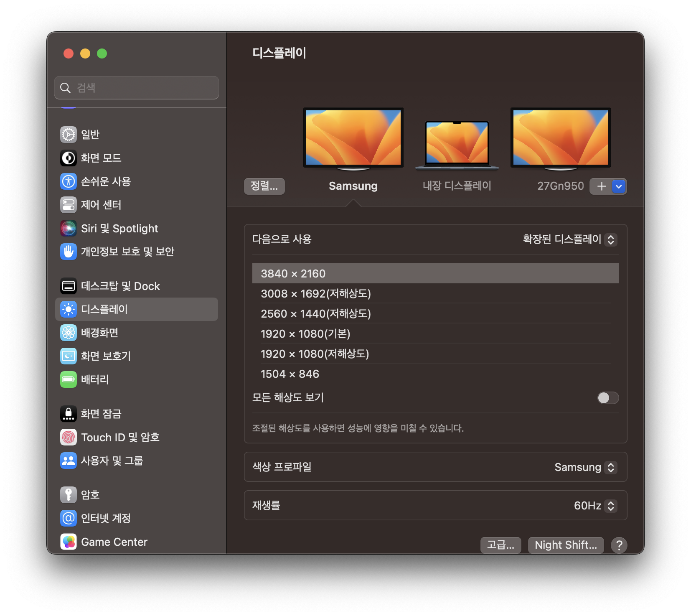Open Screen Saver icon (화면 보호기)
The width and height of the screenshot is (691, 616).
[69, 356]
